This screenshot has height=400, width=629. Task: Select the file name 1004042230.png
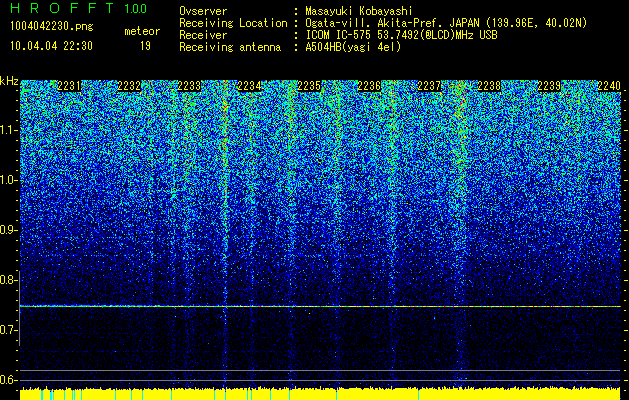52,27
